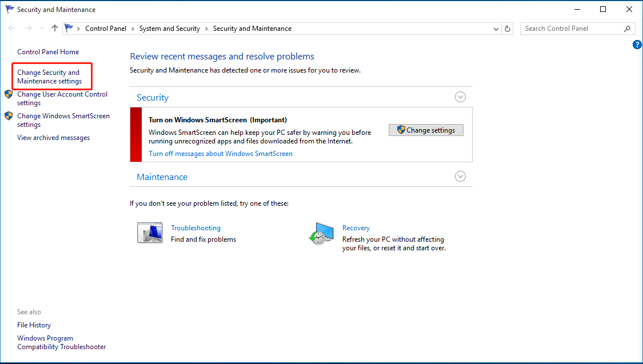Select Control Panel in the breadcrumb
This screenshot has width=643, height=364.
(106, 29)
